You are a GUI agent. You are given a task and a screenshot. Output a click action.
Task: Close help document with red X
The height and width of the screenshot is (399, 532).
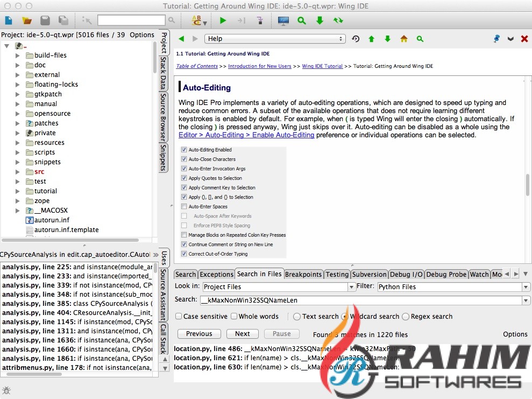(x=524, y=39)
